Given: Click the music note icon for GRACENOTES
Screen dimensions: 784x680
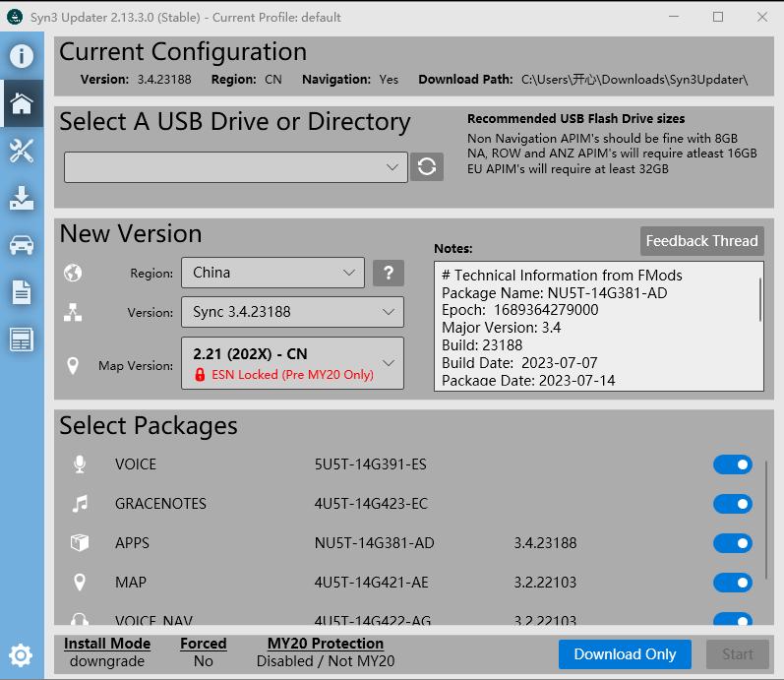Looking at the screenshot, I should tap(80, 504).
